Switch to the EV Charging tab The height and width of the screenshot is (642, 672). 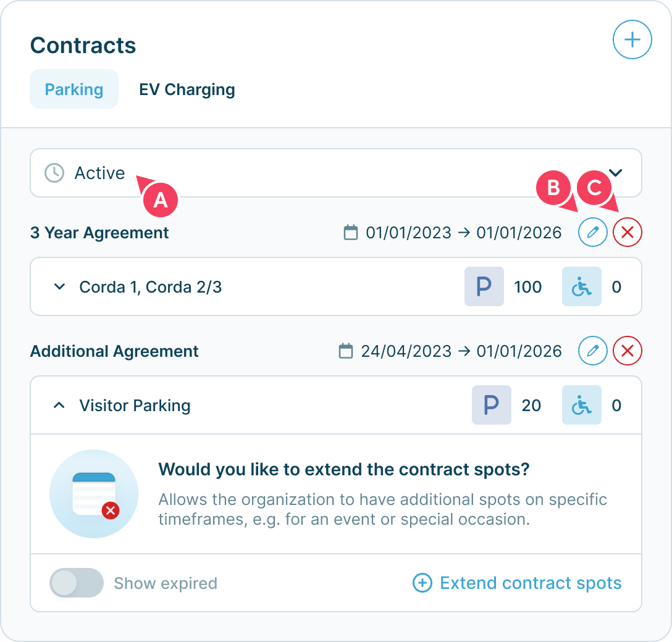187,90
